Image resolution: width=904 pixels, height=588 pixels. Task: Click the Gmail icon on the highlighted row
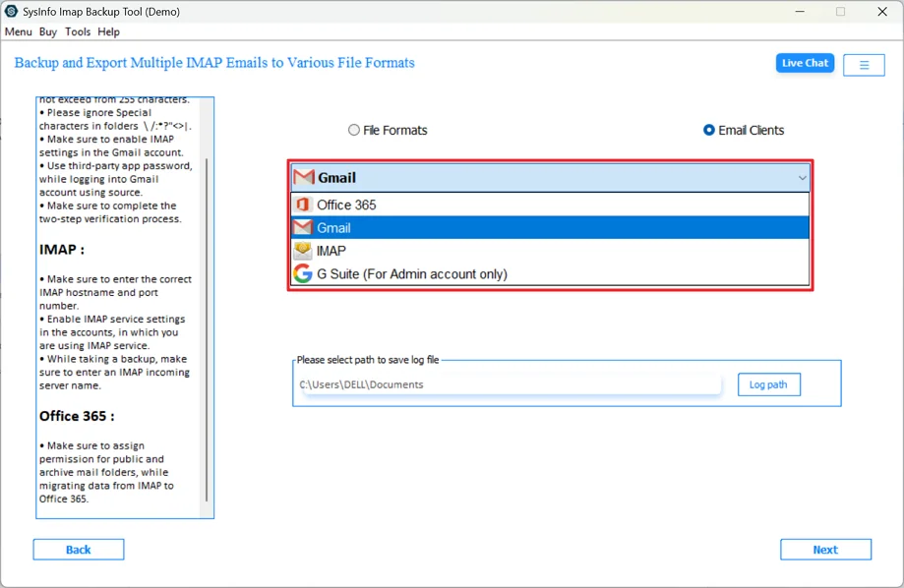click(x=304, y=227)
